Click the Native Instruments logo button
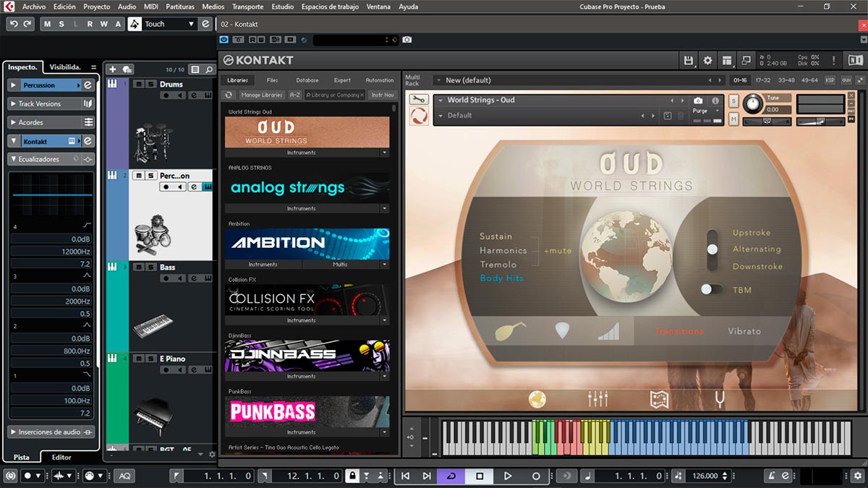868x488 pixels. tap(856, 61)
